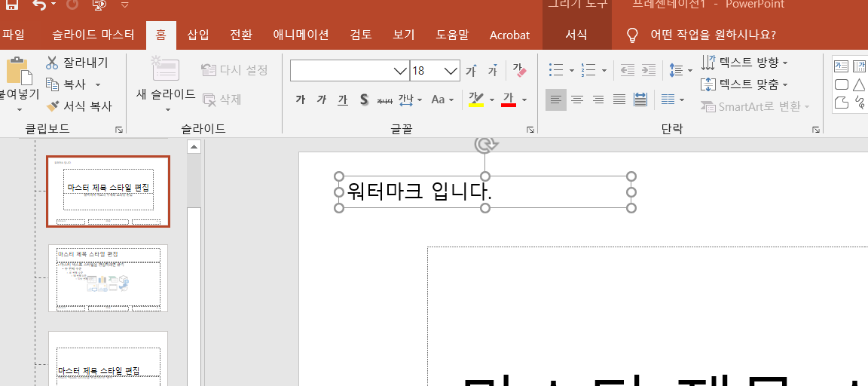Open the font size 18 dropdown
The width and height of the screenshot is (868, 386).
451,70
